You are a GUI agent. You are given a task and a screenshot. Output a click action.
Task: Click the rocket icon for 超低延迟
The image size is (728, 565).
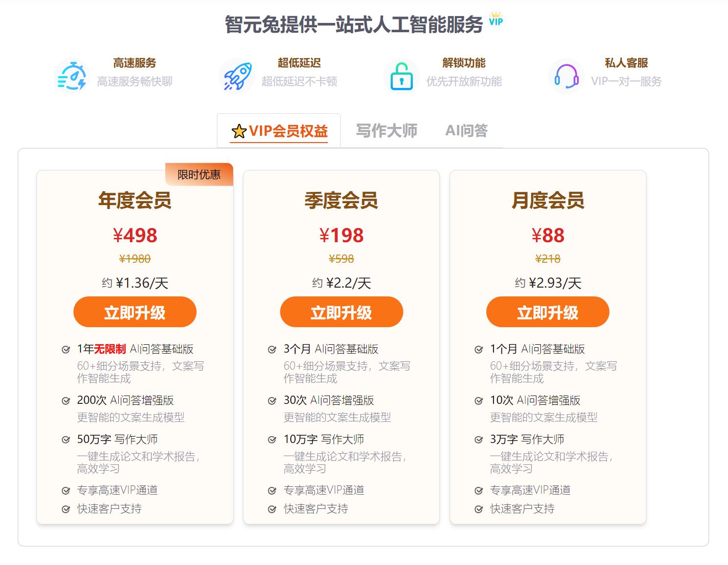pos(237,76)
